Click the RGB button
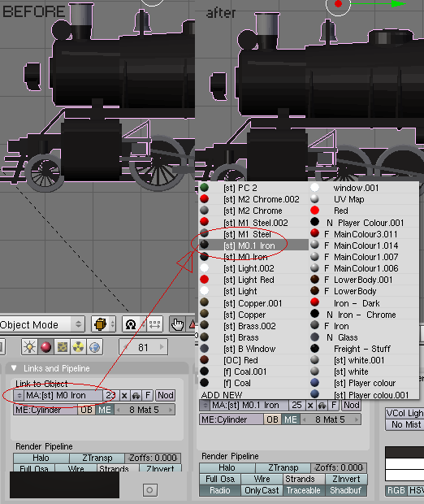 (396, 490)
